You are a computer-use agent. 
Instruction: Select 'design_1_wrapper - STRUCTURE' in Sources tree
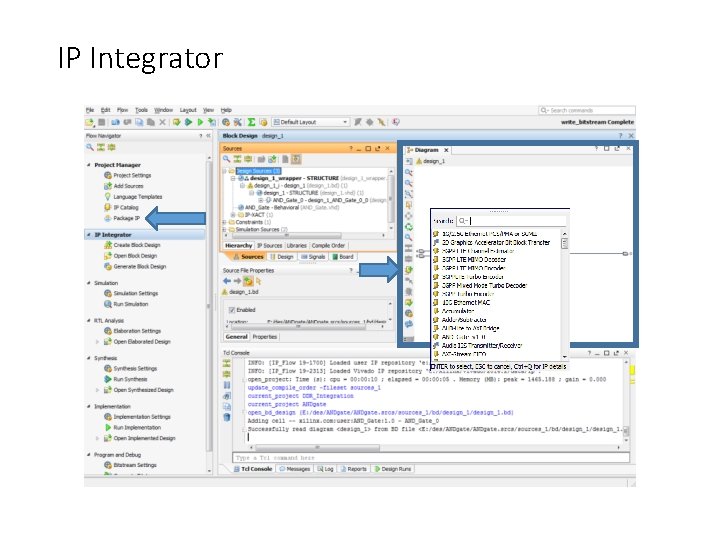pyautogui.click(x=294, y=178)
